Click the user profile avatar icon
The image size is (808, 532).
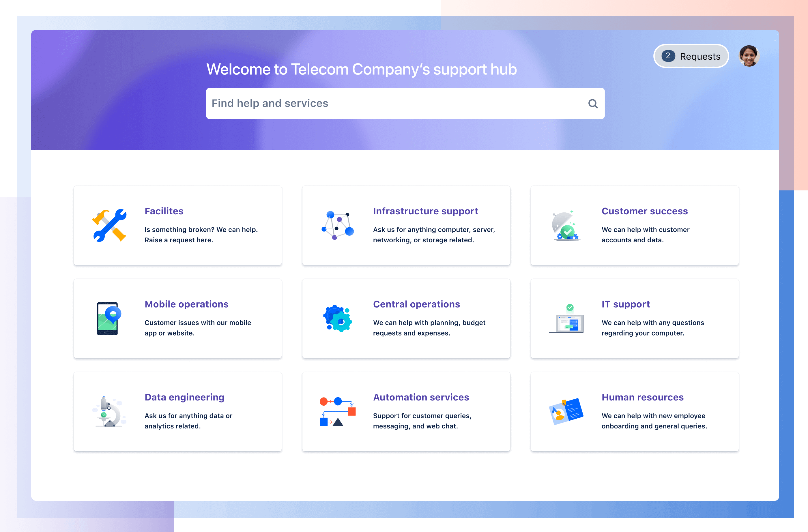click(x=749, y=56)
